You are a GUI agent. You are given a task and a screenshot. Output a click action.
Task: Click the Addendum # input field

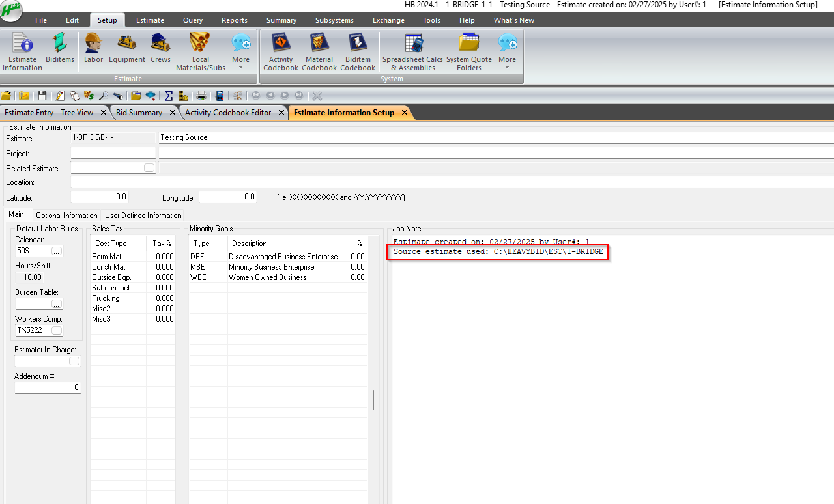48,387
